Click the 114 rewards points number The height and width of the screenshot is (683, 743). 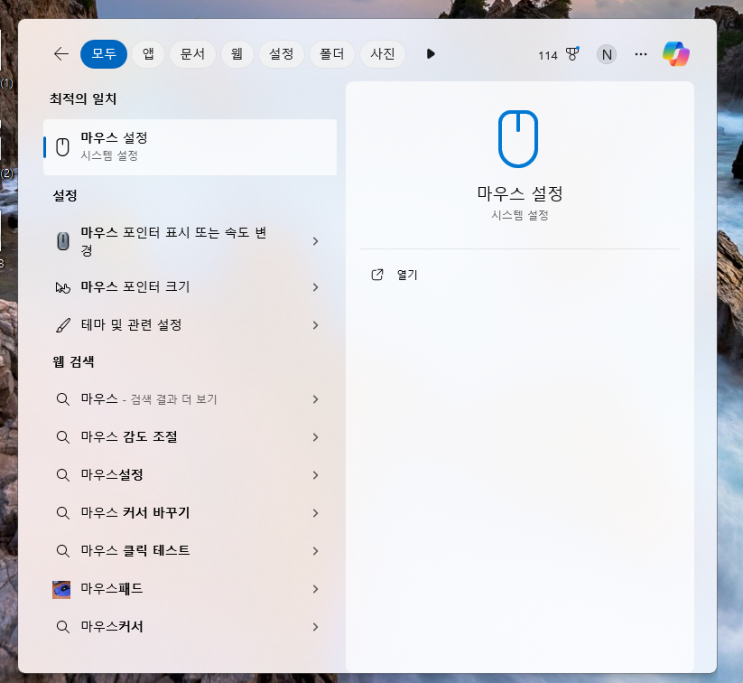coord(548,56)
